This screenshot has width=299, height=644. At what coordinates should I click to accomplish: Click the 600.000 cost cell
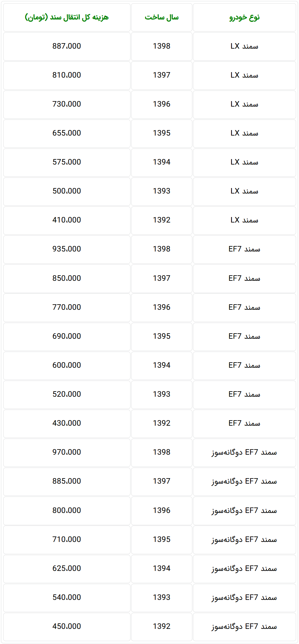pos(67,365)
